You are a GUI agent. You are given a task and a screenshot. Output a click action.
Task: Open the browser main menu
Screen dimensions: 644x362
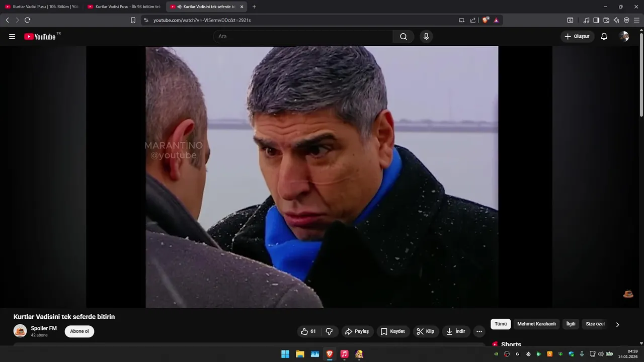tap(636, 20)
